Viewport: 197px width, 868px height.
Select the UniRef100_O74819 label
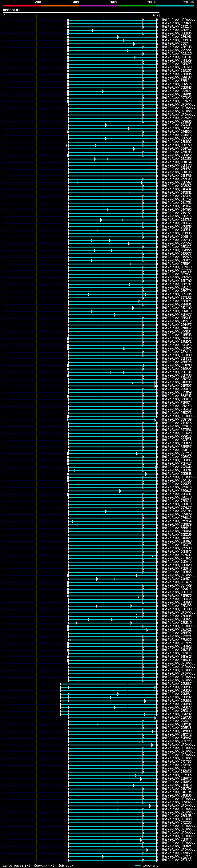[x=177, y=518]
